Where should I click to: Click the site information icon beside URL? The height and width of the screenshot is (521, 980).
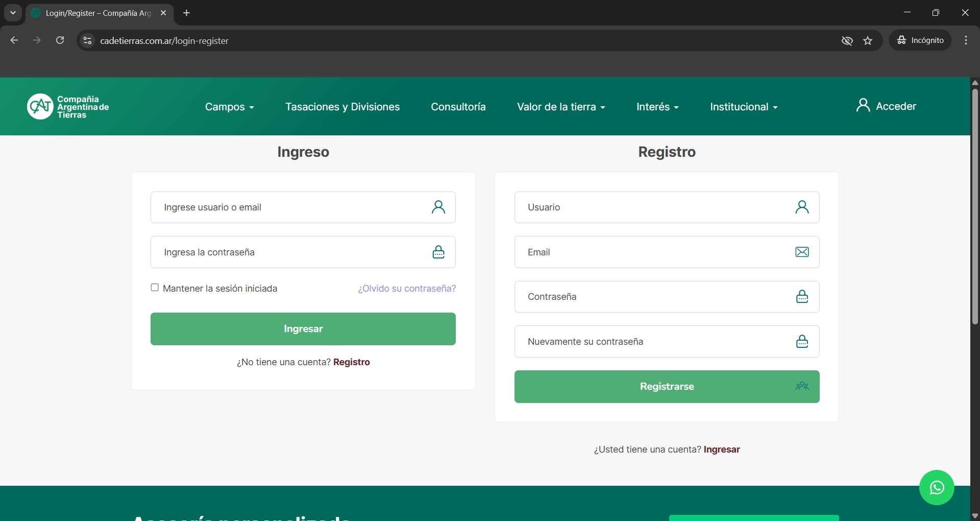pos(88,41)
